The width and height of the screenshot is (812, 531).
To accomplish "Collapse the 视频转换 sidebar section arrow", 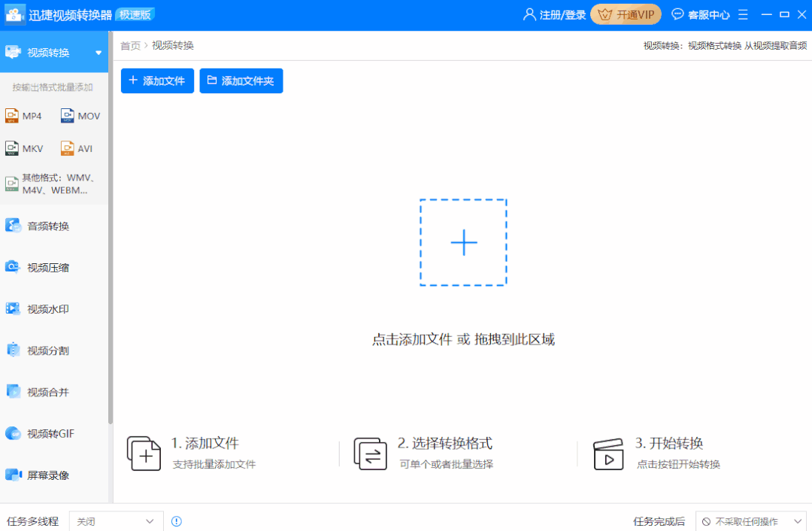I will [x=98, y=52].
